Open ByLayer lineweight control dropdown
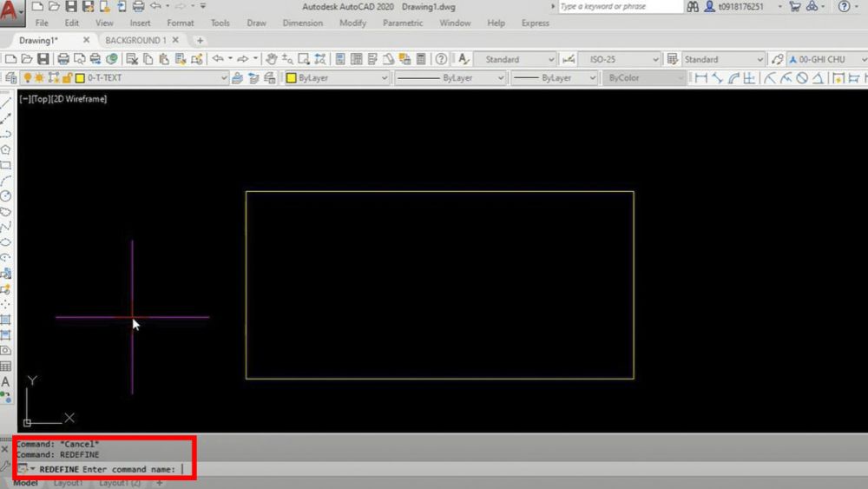This screenshot has height=489, width=868. click(554, 78)
